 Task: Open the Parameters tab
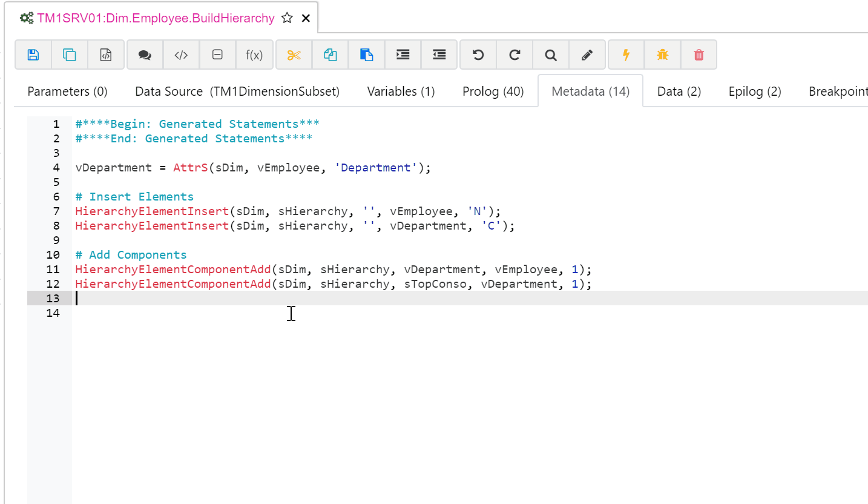click(67, 91)
